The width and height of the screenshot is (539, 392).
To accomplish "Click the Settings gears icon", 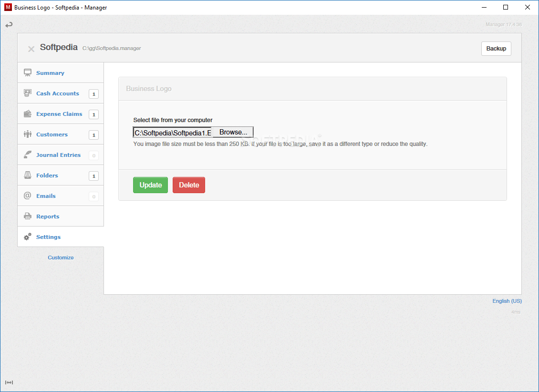I will click(x=28, y=237).
